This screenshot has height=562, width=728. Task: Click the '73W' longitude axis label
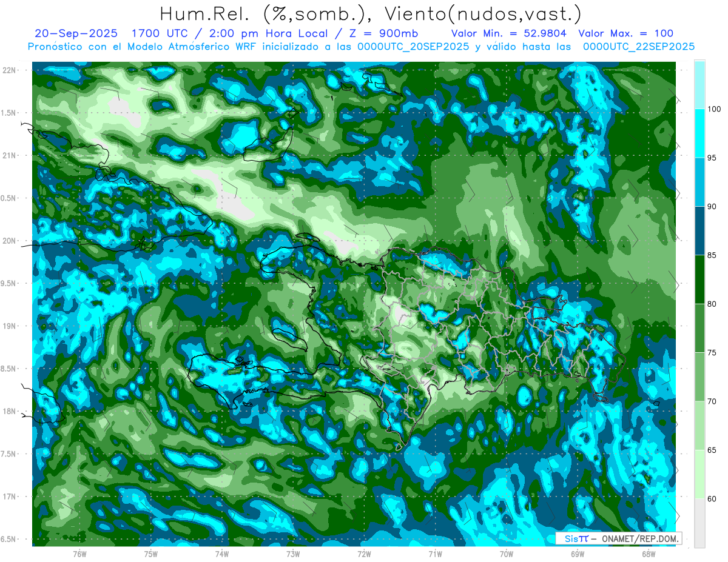[x=293, y=554]
